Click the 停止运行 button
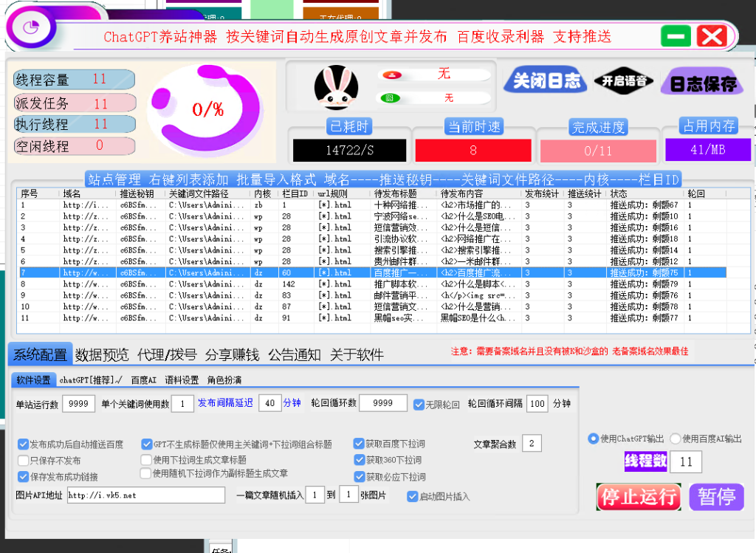Viewport: 756px width, 553px height. click(x=640, y=497)
